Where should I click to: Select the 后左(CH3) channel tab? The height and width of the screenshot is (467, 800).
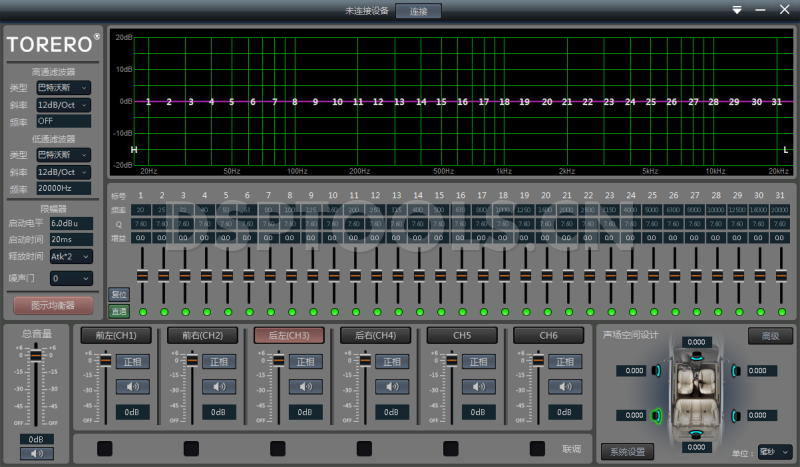click(x=288, y=335)
